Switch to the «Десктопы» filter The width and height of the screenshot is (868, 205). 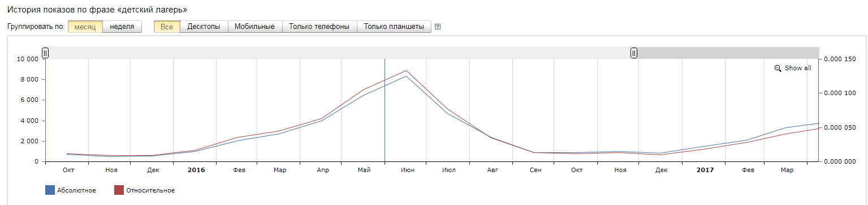(x=204, y=27)
